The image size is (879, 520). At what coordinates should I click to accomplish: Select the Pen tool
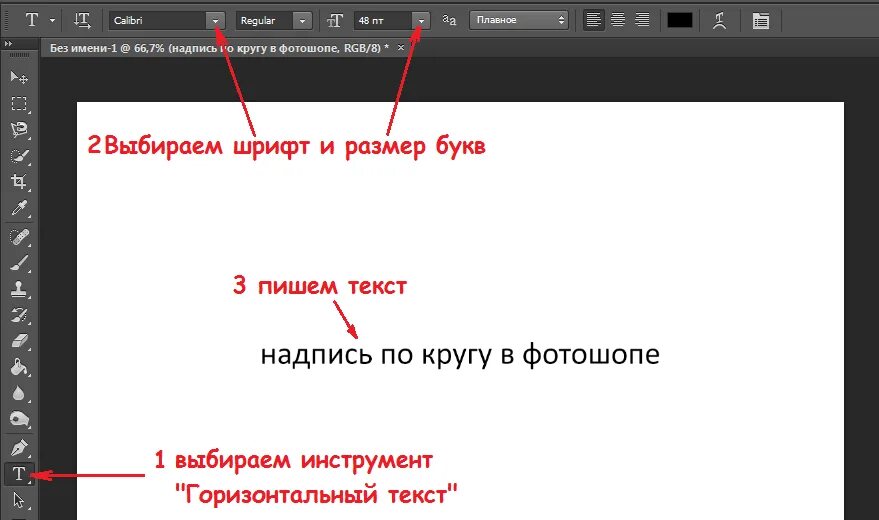pos(19,448)
